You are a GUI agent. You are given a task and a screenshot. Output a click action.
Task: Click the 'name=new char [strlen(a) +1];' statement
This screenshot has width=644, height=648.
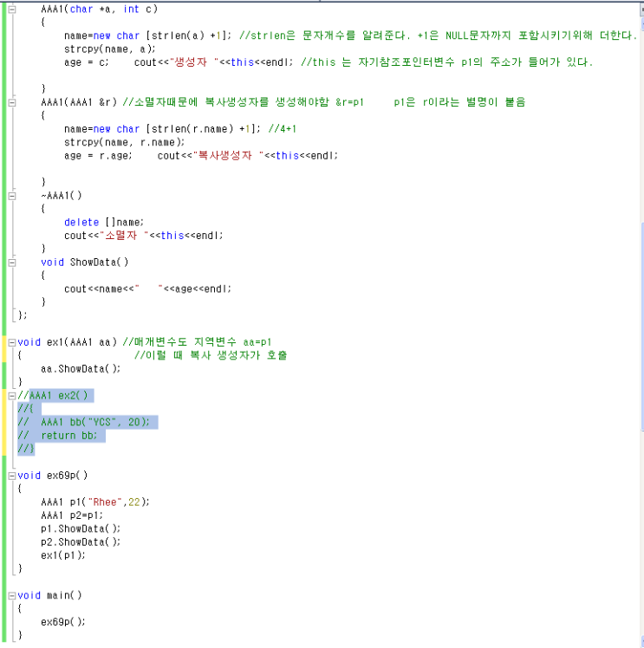(x=147, y=36)
